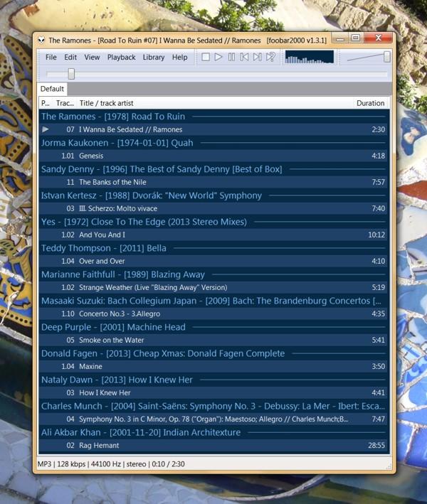Select Istvan Kertesz Dvorák New World header
427x504 pixels.
[x=214, y=195]
